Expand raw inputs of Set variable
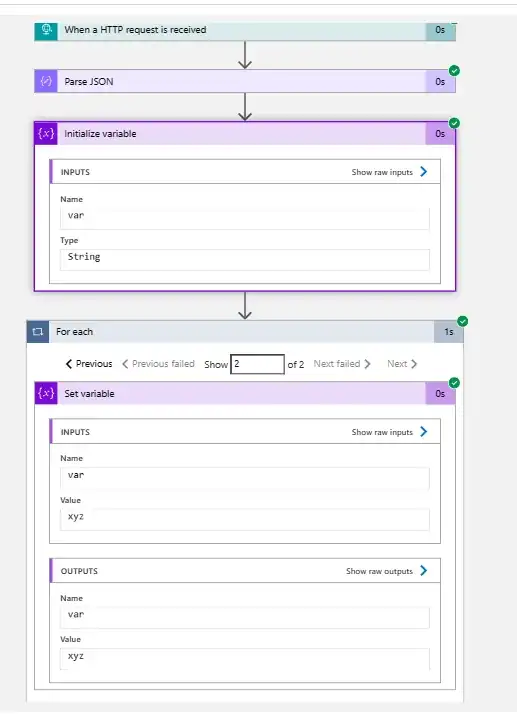This screenshot has width=517, height=727. (389, 432)
